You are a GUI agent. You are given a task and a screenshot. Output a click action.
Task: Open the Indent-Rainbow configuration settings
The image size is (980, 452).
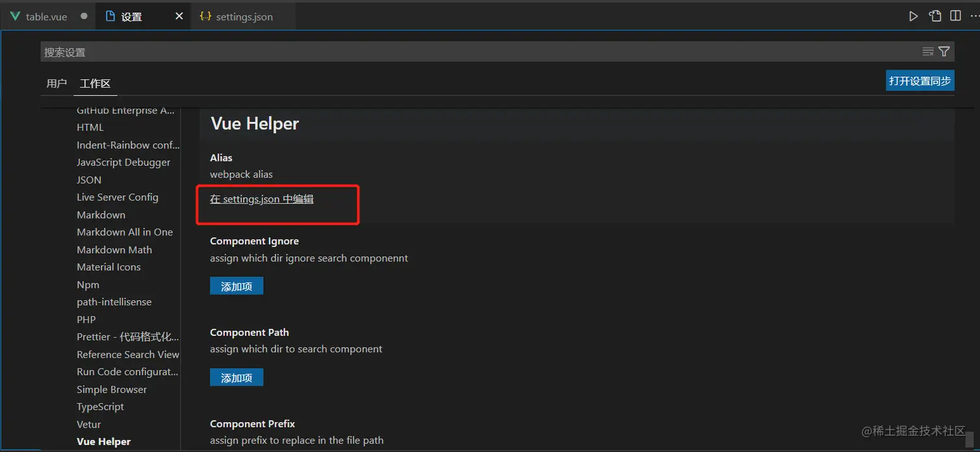[x=128, y=145]
